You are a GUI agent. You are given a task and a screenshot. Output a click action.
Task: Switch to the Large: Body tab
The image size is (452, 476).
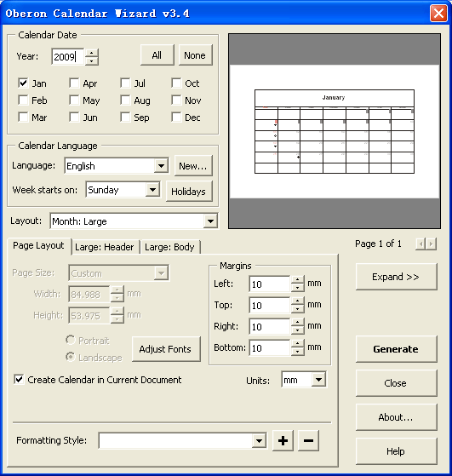(169, 247)
